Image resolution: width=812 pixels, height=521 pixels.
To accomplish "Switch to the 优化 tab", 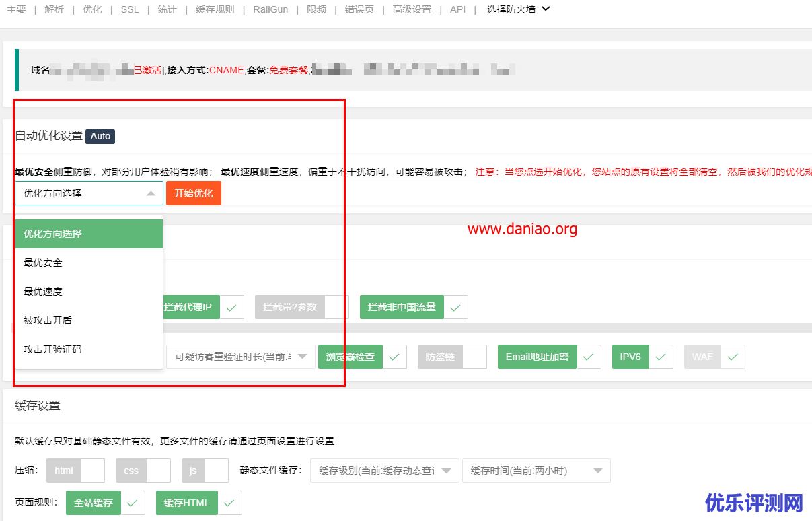I will [92, 10].
